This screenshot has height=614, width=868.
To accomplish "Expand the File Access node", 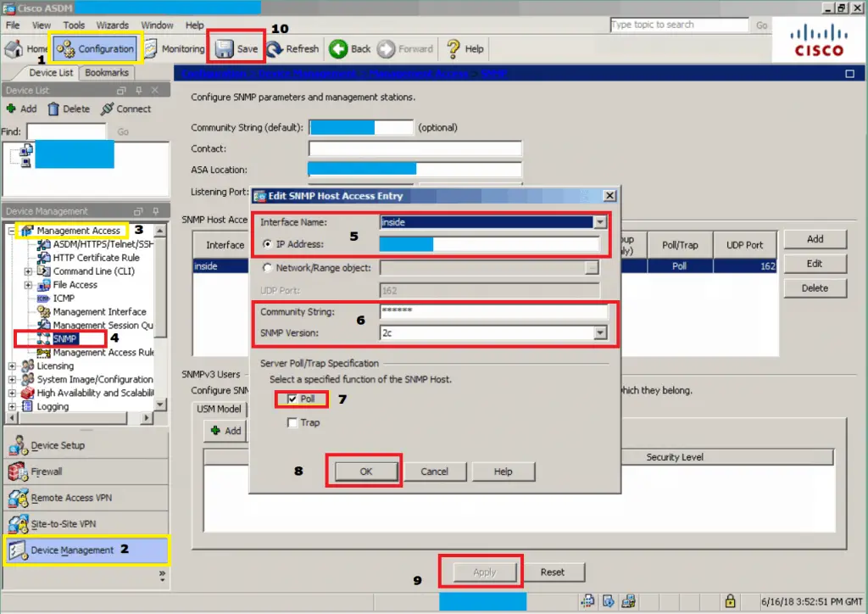I will (28, 285).
